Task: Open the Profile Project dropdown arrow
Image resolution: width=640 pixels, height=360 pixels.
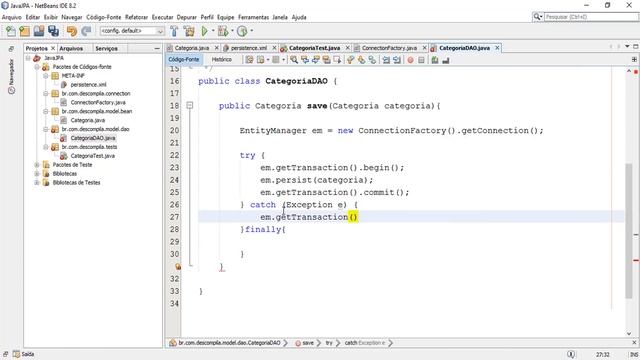Action: (251, 31)
